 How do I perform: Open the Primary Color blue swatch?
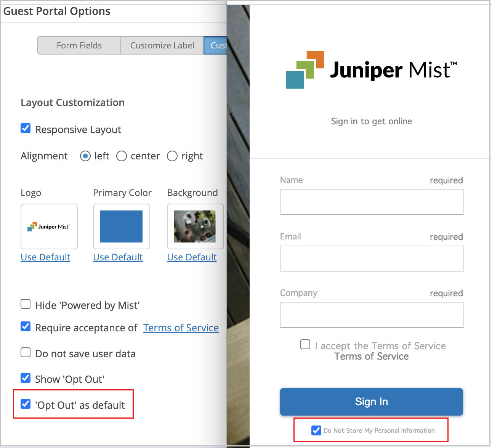121,226
